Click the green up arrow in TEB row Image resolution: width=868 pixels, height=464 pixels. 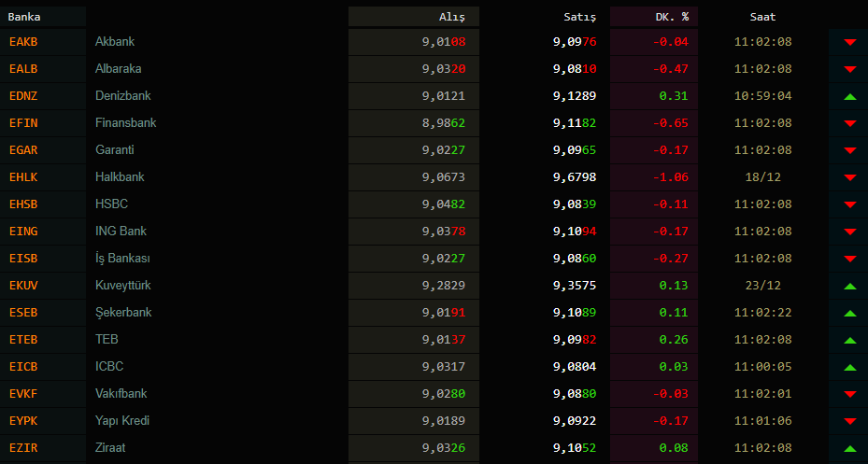[849, 340]
